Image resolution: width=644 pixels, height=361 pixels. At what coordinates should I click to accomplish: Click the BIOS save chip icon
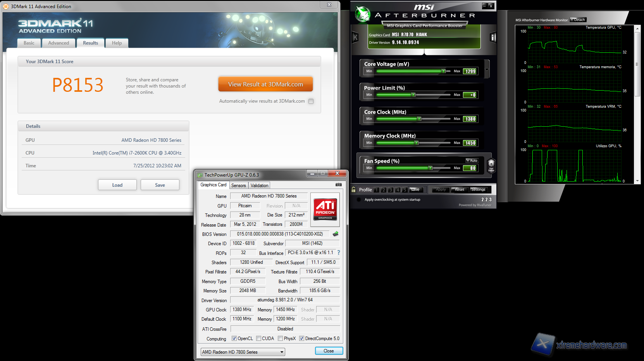[336, 234]
